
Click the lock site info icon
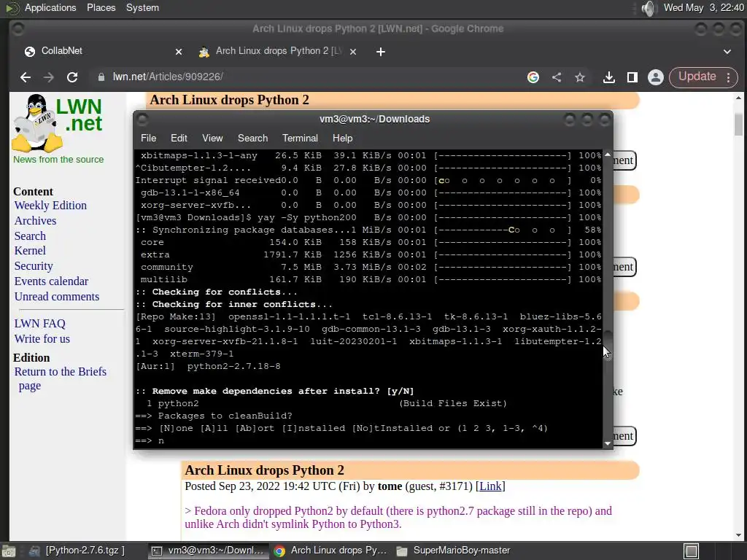[x=101, y=77]
